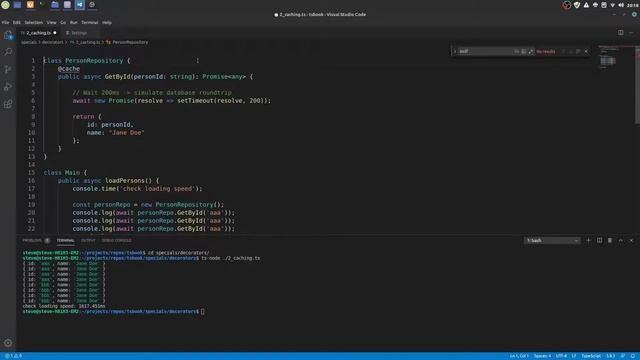Open notifications bell in the status bar

(x=633, y=356)
